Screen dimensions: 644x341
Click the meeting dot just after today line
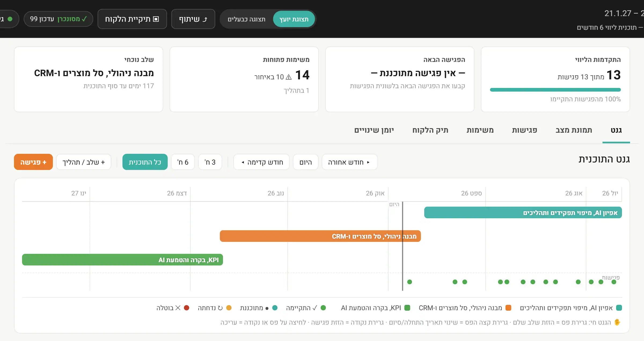[x=409, y=282]
